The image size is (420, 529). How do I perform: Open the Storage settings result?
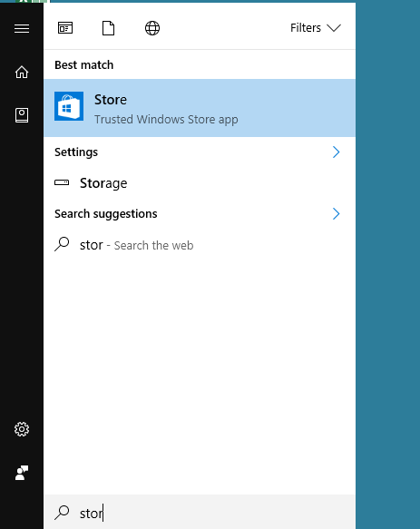click(200, 183)
